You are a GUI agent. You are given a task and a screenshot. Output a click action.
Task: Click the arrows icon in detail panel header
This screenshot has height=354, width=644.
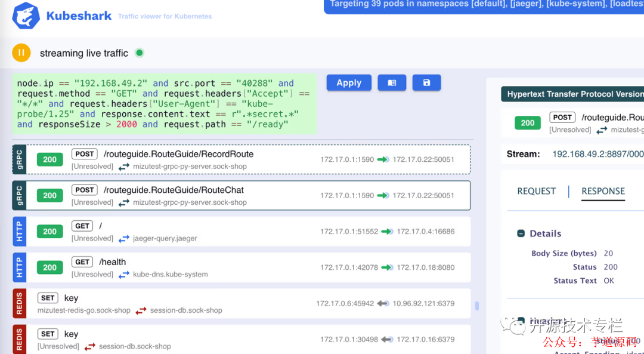point(602,130)
